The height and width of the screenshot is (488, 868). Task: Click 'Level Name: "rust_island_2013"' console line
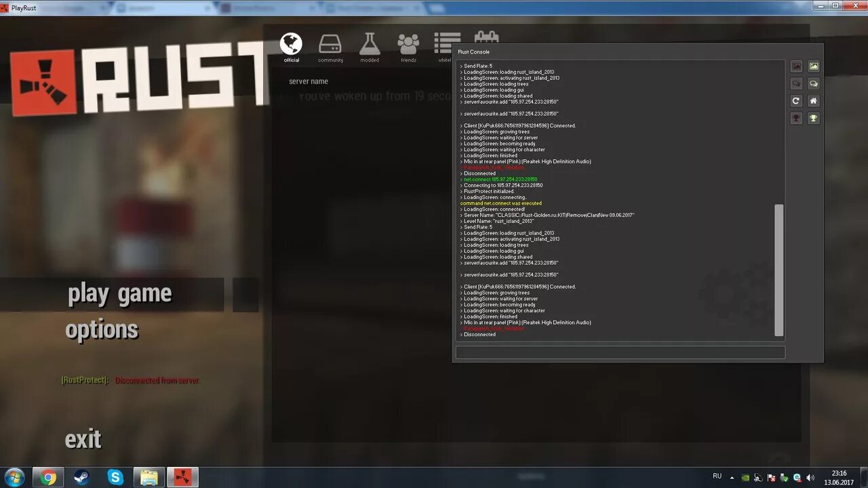[497, 221]
